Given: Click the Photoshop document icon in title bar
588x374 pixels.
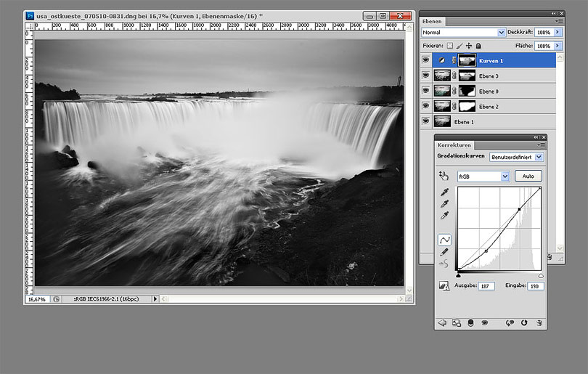Looking at the screenshot, I should coord(30,16).
